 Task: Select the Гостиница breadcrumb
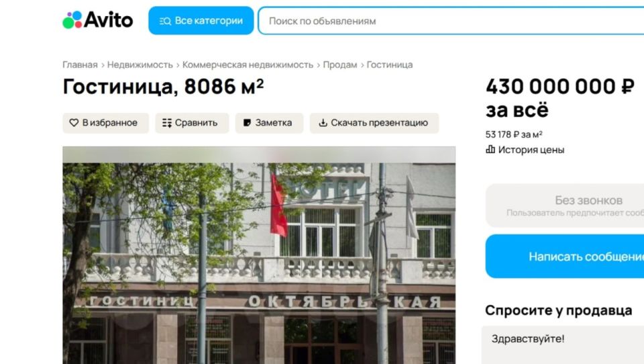390,64
